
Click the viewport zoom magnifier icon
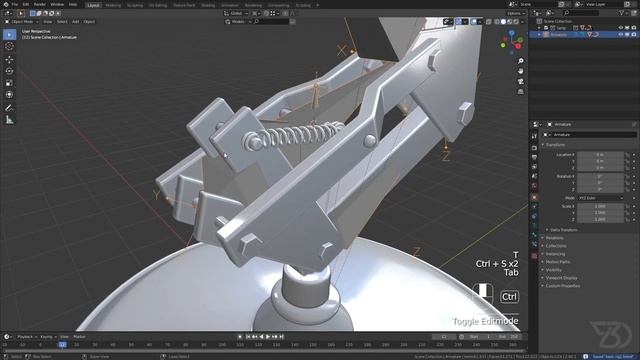(520, 61)
